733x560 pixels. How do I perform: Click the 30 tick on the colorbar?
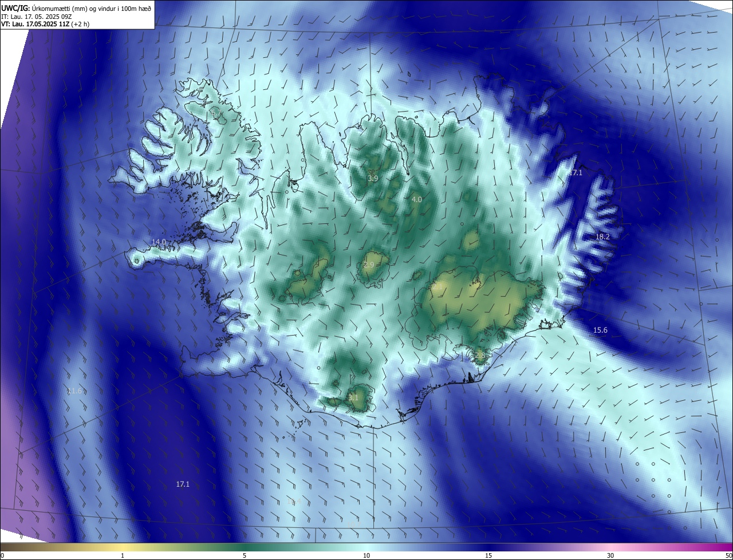(610, 555)
